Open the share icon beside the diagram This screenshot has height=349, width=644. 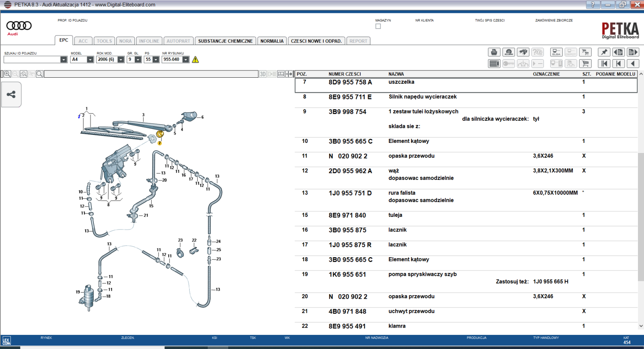tap(11, 95)
